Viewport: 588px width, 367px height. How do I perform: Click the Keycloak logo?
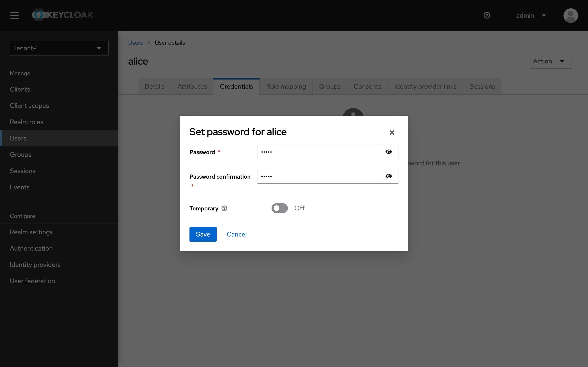tap(62, 15)
